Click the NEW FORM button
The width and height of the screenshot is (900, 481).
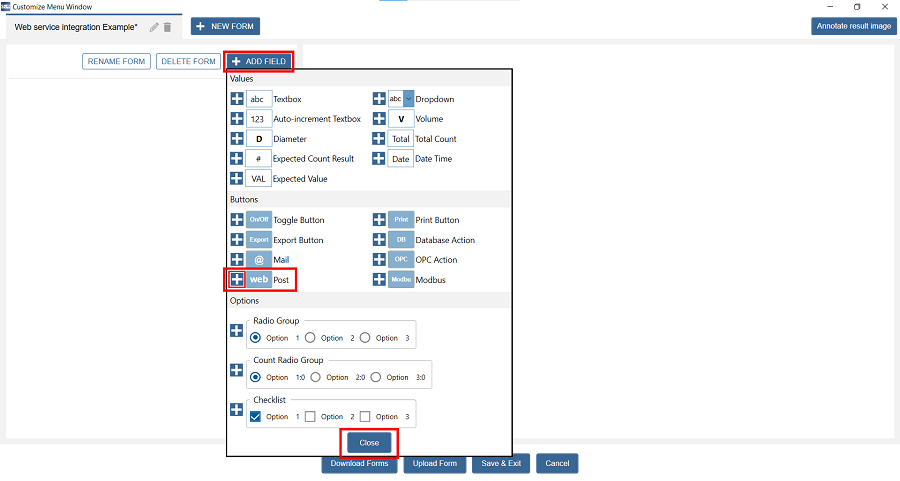coord(225,26)
